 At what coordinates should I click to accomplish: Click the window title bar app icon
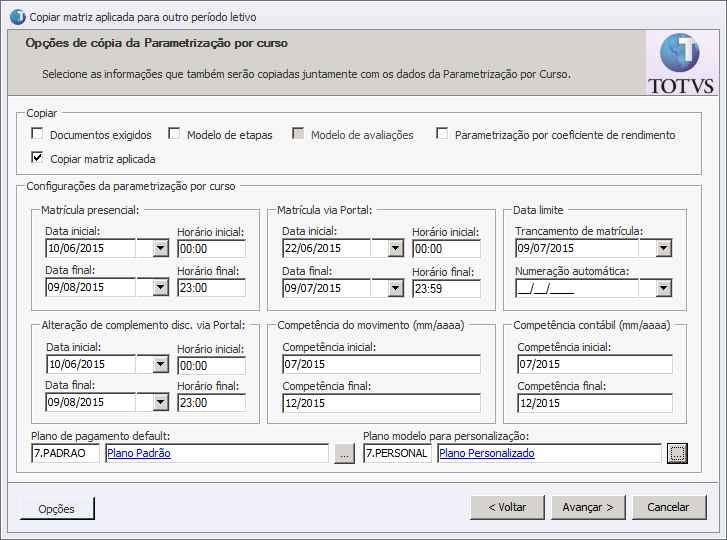tap(16, 17)
